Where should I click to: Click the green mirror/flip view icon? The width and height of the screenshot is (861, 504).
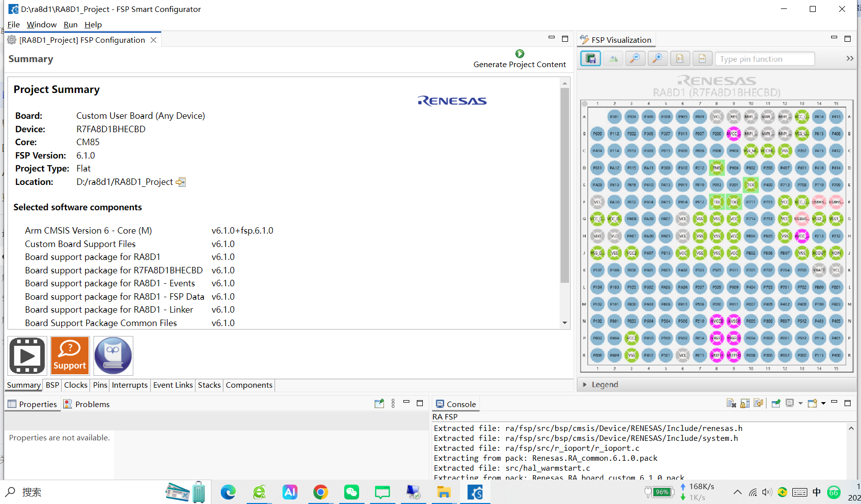(x=613, y=59)
